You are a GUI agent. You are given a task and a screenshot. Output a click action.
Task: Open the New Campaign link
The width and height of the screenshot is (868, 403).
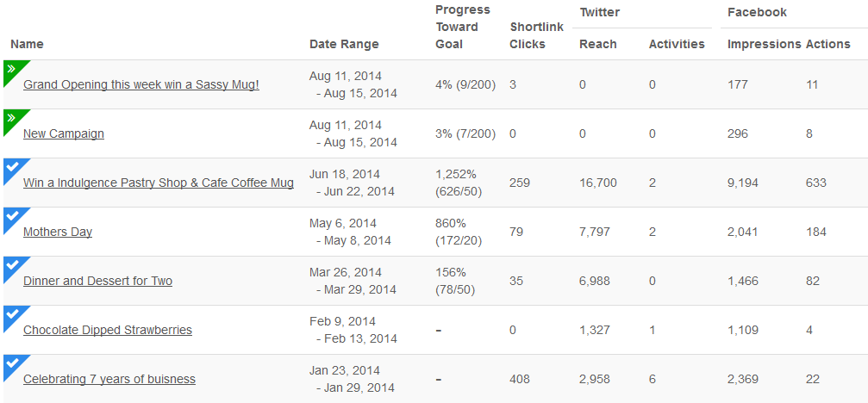[64, 133]
